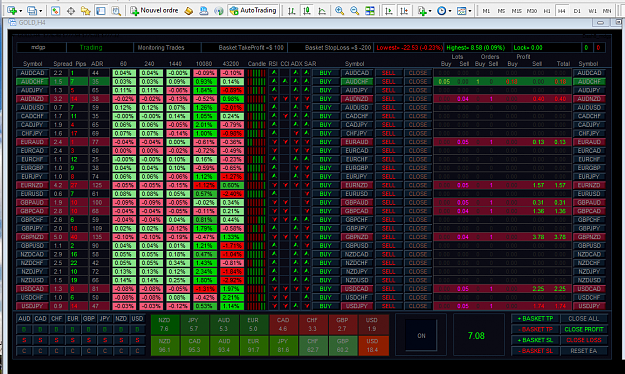
Task: Switch to the Monitoring Trades tab
Action: [161, 47]
